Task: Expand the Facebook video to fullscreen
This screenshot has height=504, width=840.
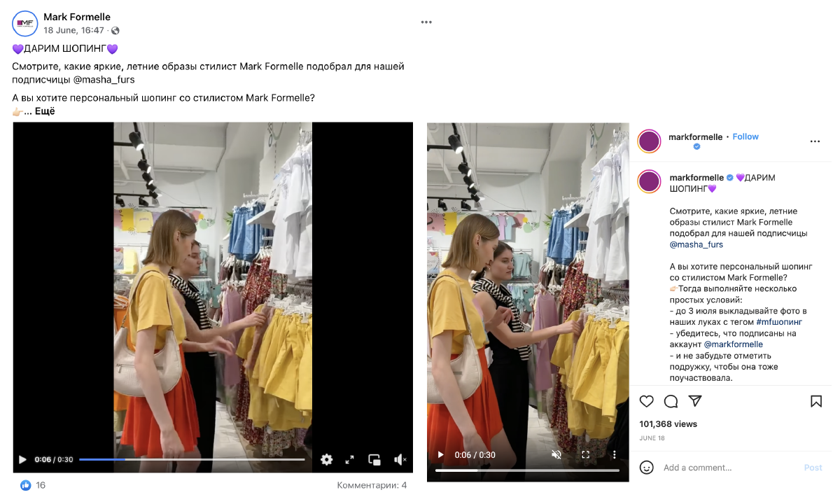Action: pyautogui.click(x=349, y=459)
